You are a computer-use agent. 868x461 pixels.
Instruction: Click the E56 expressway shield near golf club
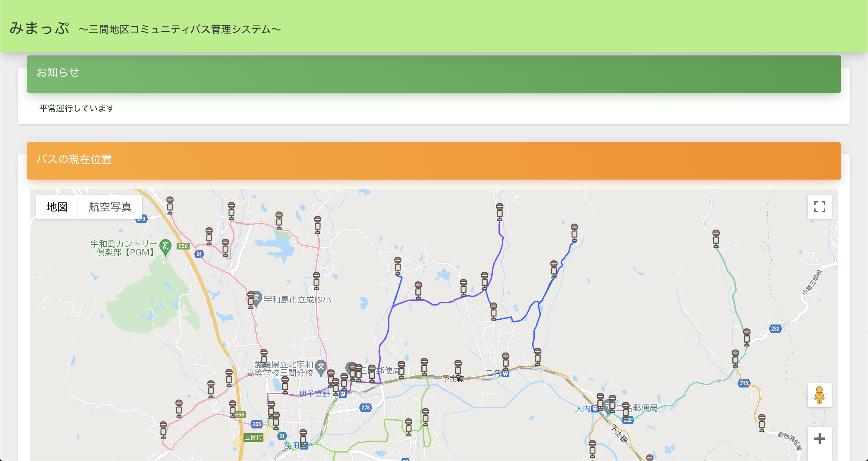point(183,246)
